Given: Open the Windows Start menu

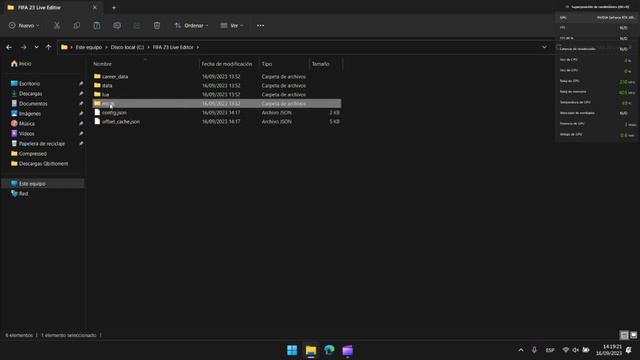Looking at the screenshot, I should click(292, 350).
